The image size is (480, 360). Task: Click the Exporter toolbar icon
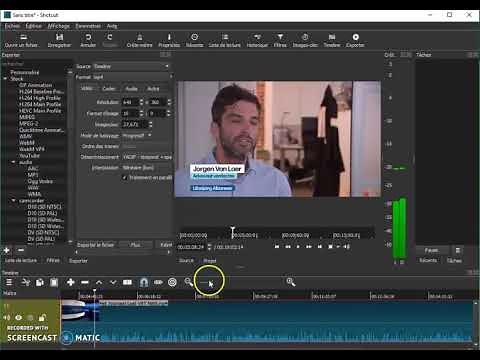(355, 37)
